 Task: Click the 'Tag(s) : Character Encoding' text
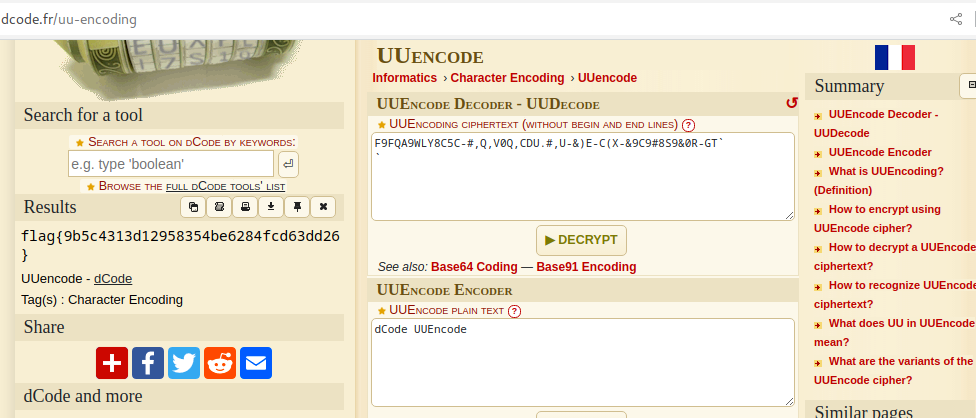(x=102, y=300)
